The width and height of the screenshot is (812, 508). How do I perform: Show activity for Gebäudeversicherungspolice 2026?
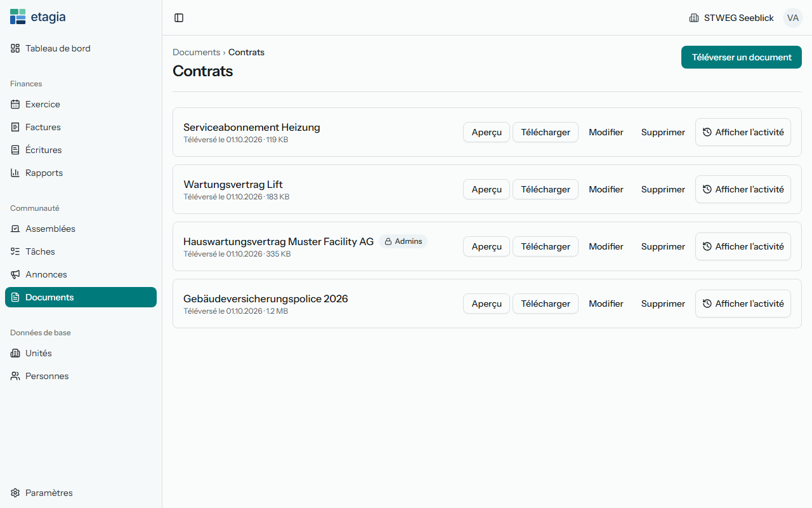pos(743,304)
